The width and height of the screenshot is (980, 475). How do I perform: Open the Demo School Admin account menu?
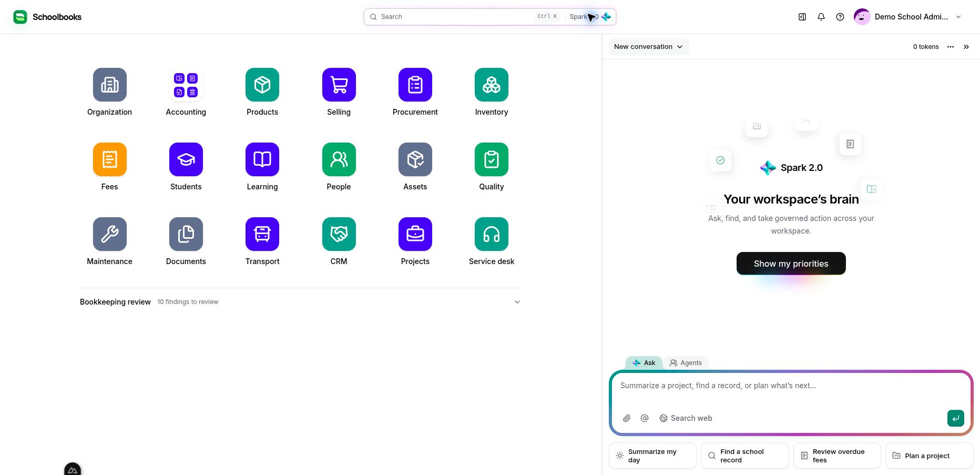[908, 17]
